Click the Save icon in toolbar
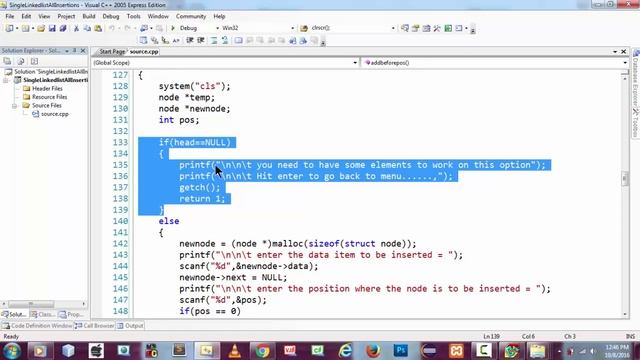 tap(52, 28)
